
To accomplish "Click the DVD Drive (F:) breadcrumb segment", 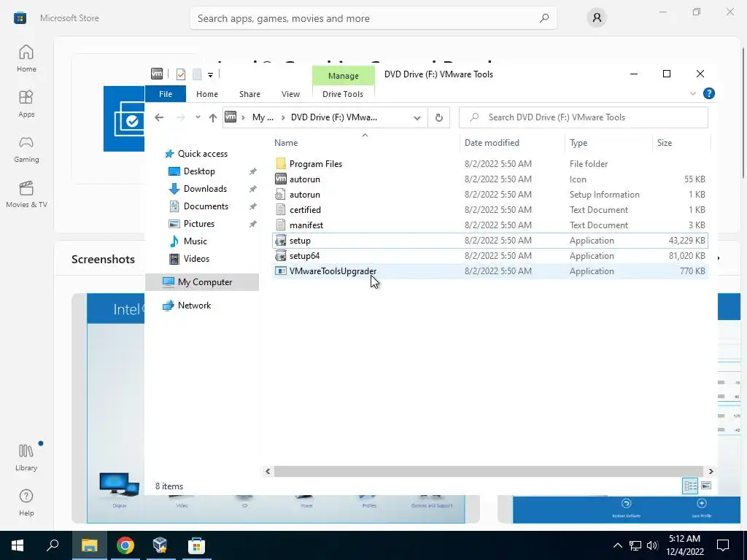I will point(333,117).
